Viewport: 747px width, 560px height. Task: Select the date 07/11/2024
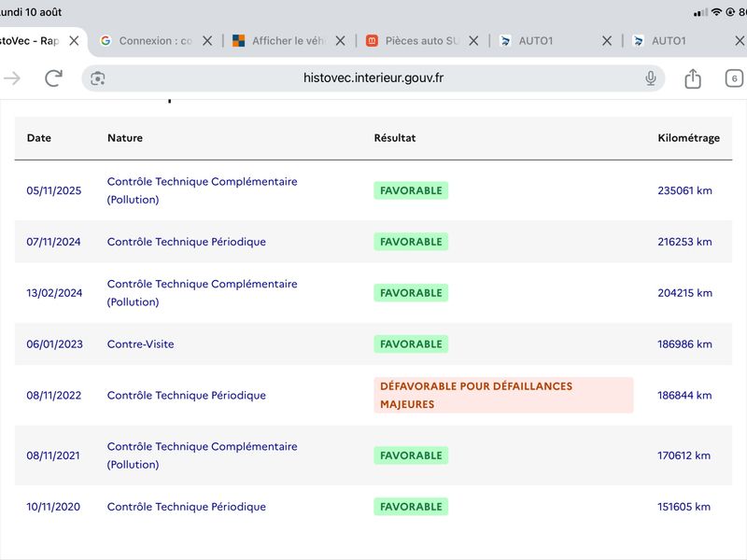pyautogui.click(x=53, y=242)
